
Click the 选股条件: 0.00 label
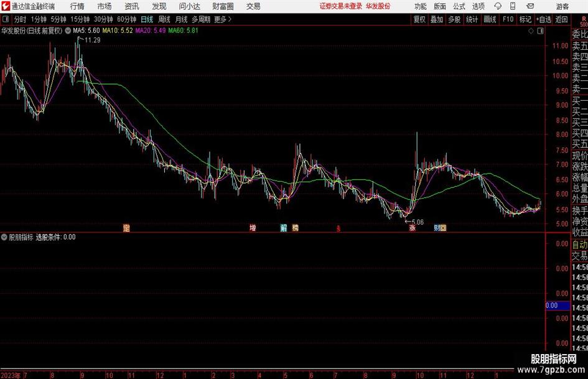55,237
